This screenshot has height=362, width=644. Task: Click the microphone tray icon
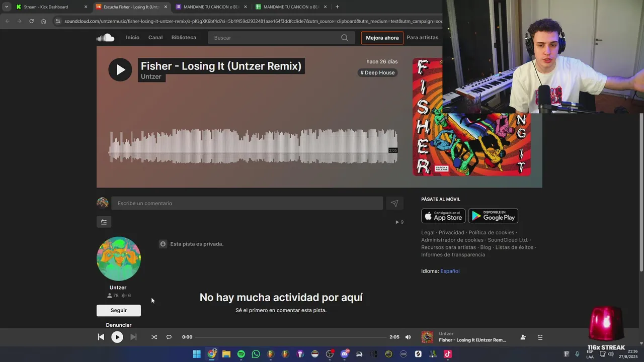point(577,354)
